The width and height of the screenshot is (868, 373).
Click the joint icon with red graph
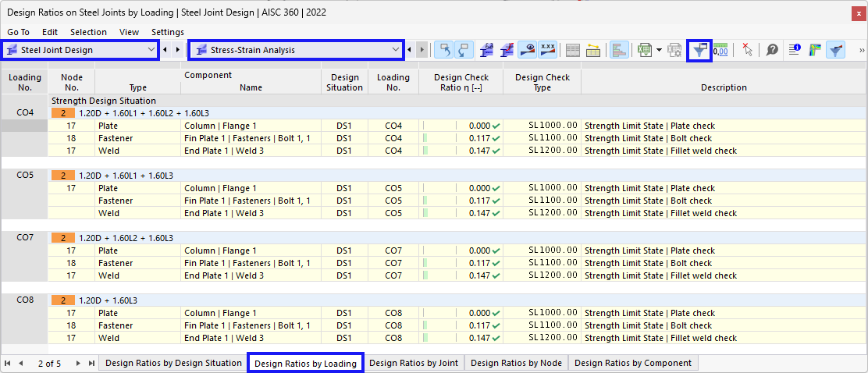click(x=507, y=50)
